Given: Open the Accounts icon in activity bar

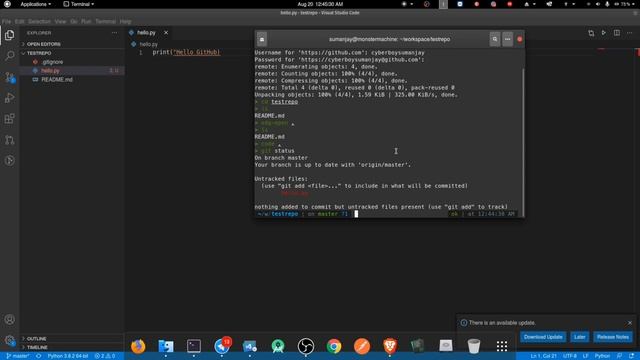Looking at the screenshot, I should 9,320.
